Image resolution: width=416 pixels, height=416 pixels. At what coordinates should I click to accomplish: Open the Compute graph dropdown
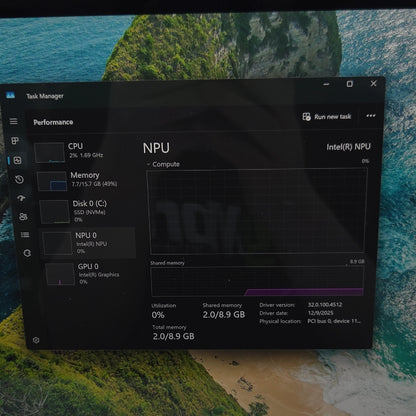(163, 164)
